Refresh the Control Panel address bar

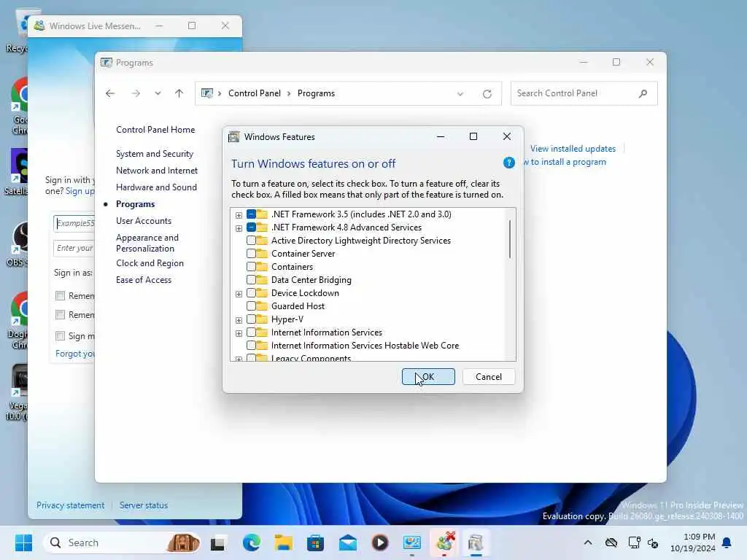pos(487,94)
